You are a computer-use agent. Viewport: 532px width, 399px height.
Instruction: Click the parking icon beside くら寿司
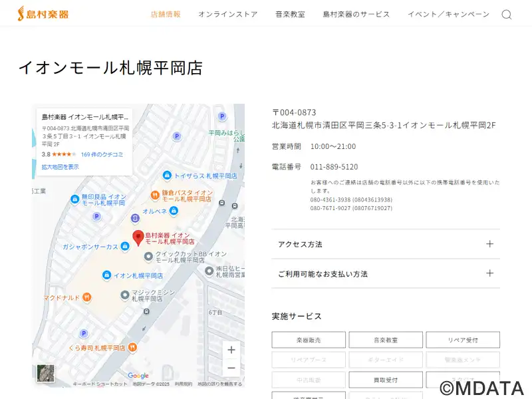(84, 333)
